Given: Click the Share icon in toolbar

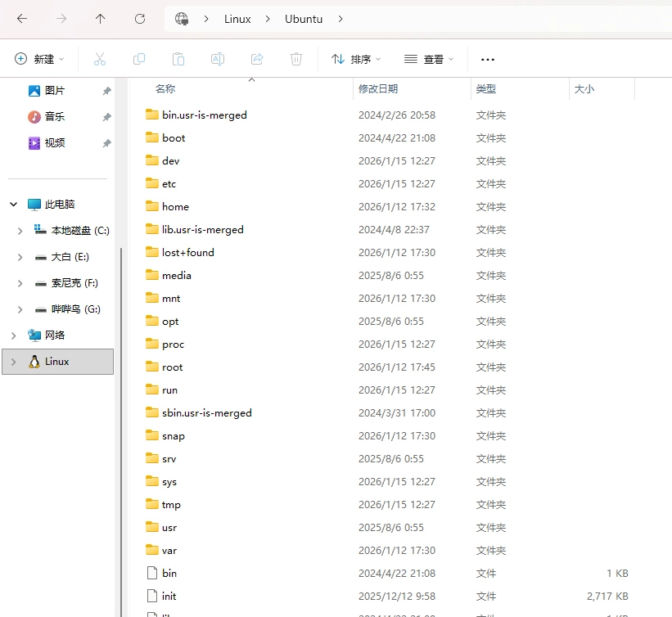Looking at the screenshot, I should point(257,59).
